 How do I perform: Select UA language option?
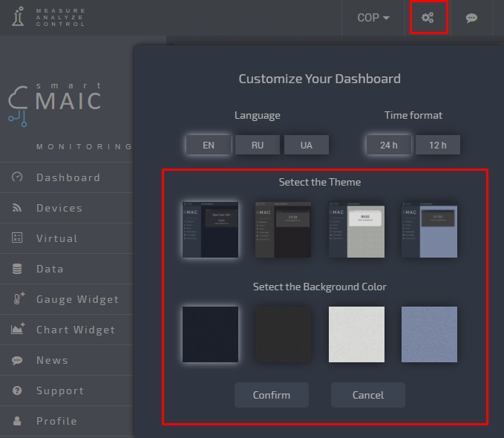pyautogui.click(x=307, y=145)
